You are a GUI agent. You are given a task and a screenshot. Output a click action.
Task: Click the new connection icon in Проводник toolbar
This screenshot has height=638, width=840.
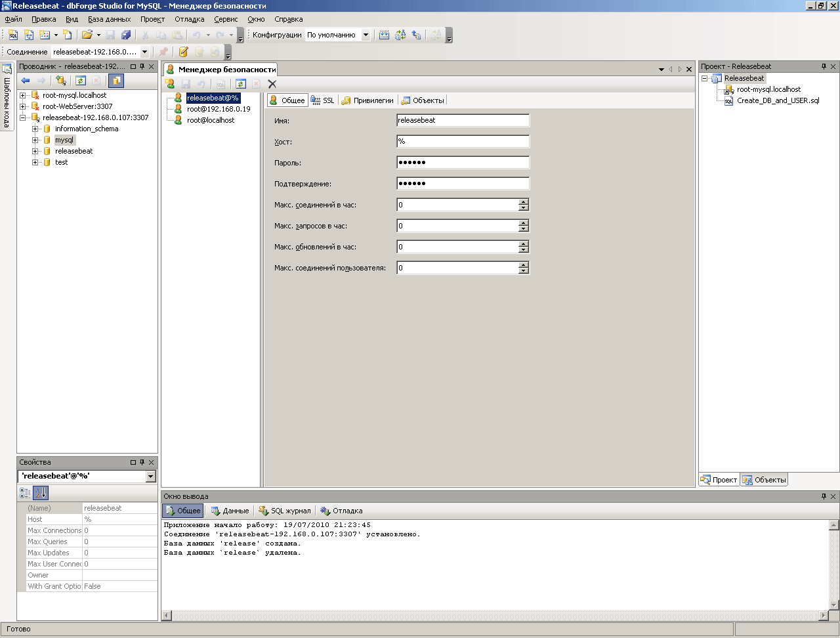click(61, 81)
